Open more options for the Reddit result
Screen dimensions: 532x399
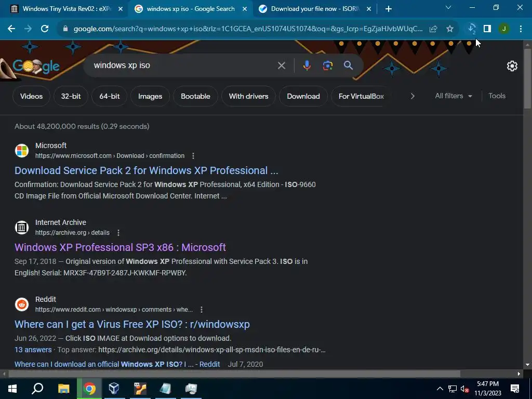[x=201, y=310]
